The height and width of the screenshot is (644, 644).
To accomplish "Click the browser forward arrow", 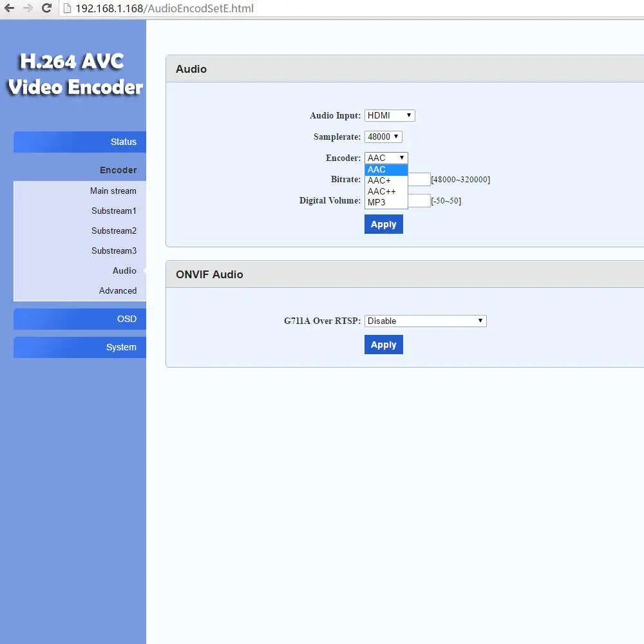I will (28, 8).
